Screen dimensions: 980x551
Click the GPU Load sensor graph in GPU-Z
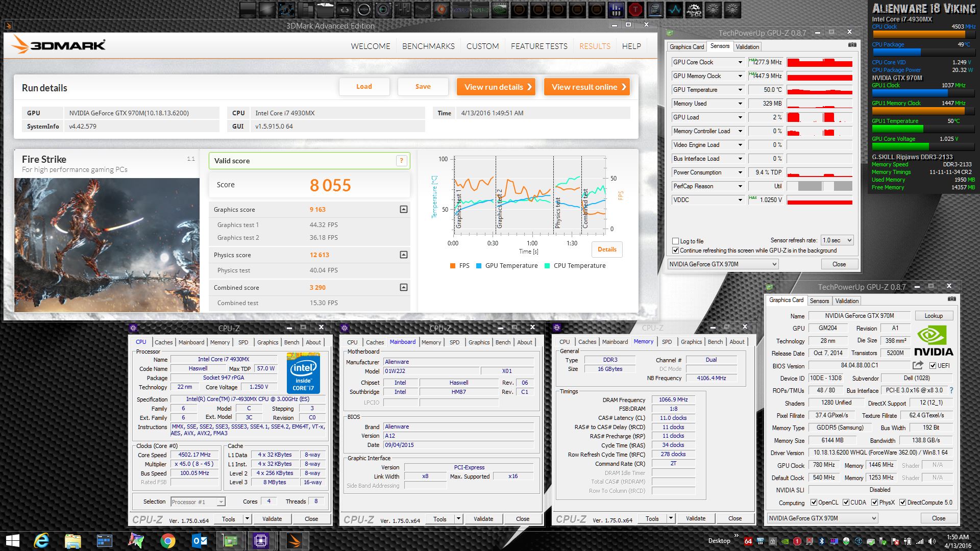tap(820, 117)
